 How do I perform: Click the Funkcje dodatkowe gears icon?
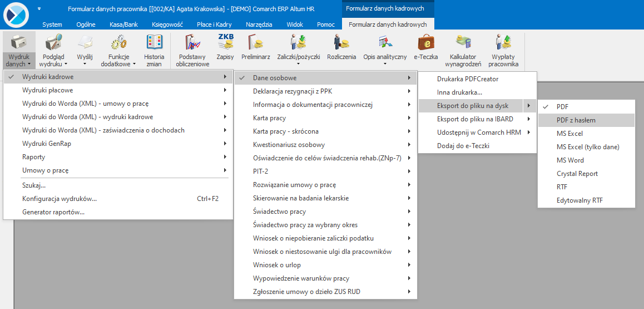[118, 43]
